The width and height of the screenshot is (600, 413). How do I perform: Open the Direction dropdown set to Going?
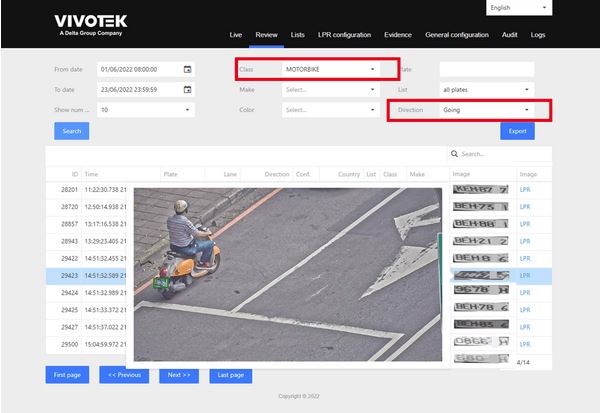point(486,109)
